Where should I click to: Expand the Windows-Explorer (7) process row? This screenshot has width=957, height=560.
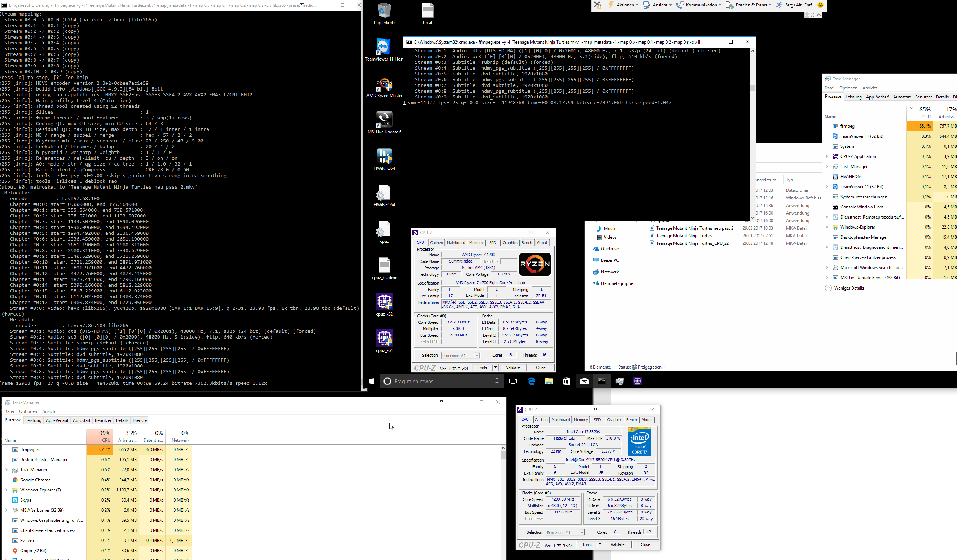tap(6, 490)
